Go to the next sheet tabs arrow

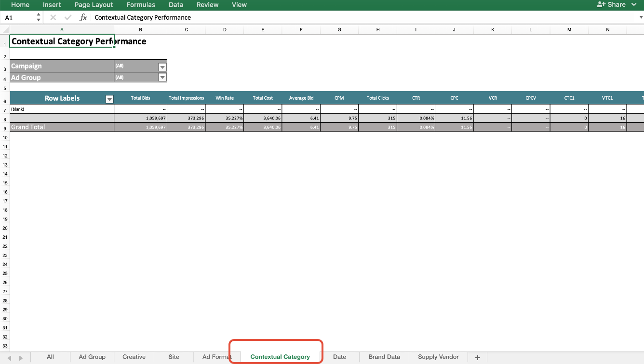[x=21, y=358]
